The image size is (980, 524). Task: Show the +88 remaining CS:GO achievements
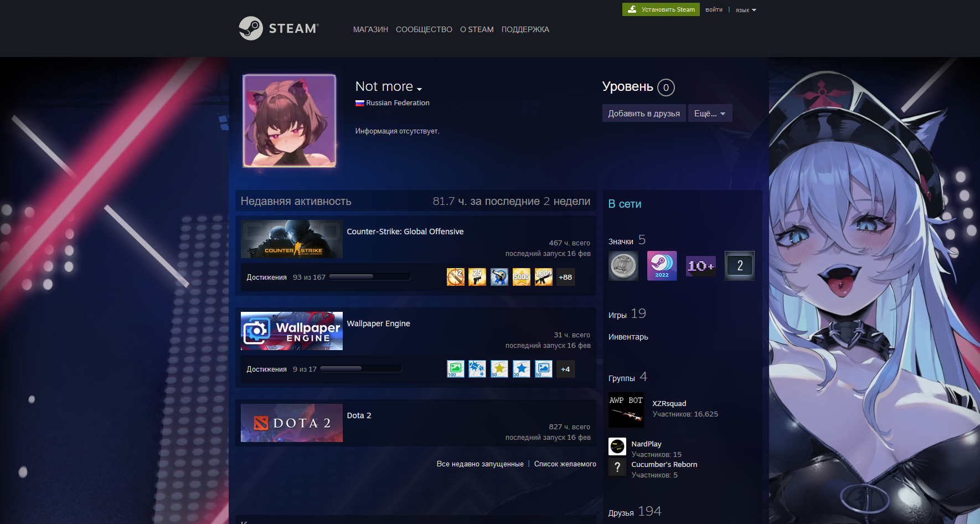click(565, 277)
